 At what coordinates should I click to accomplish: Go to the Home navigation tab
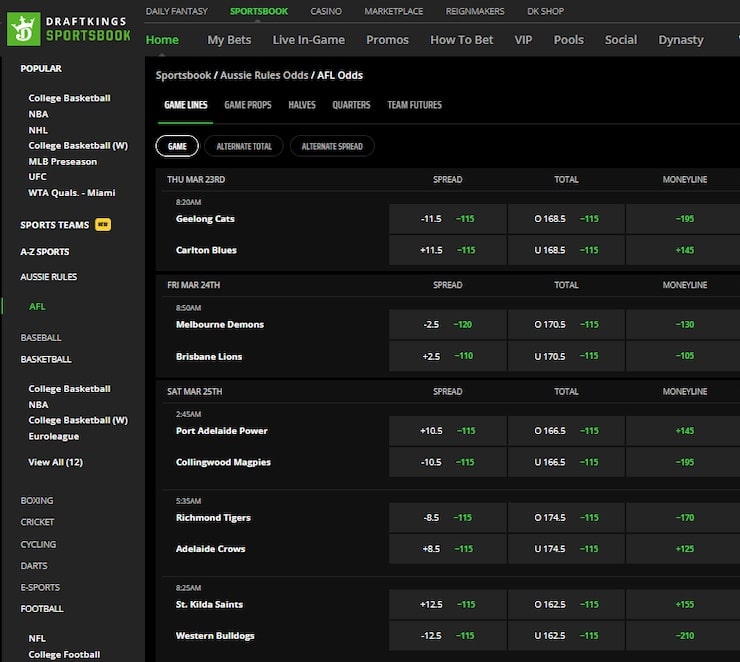coord(162,40)
